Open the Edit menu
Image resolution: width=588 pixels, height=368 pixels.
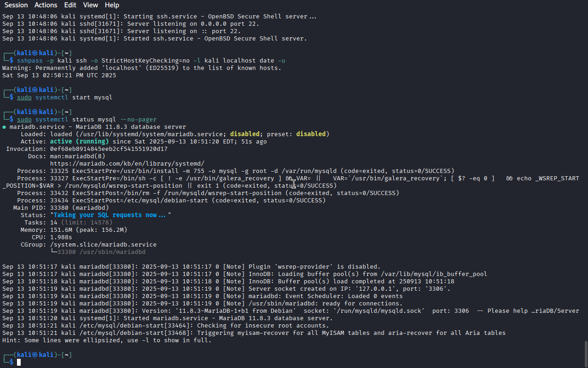tap(70, 5)
